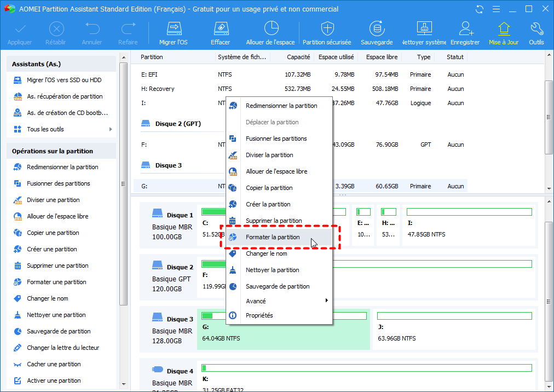Select the G: 64.04GB NTFS block

click(284, 330)
